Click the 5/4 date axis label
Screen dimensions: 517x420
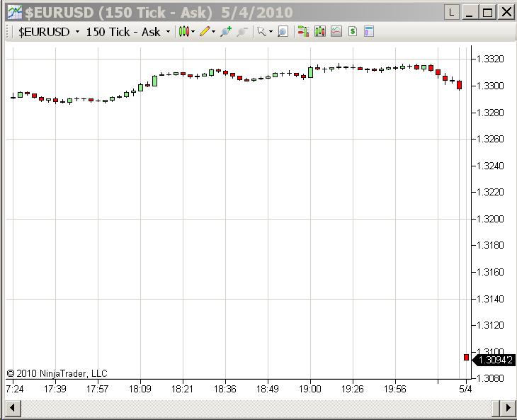coord(465,389)
